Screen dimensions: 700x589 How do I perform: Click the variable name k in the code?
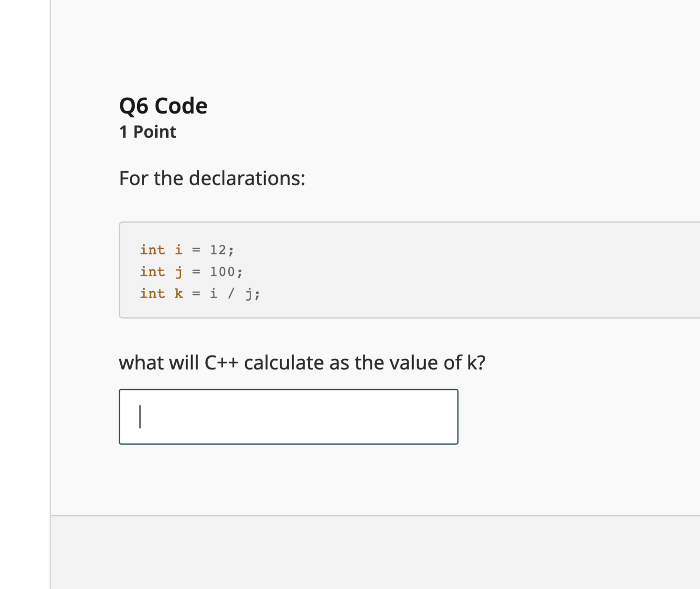[179, 294]
